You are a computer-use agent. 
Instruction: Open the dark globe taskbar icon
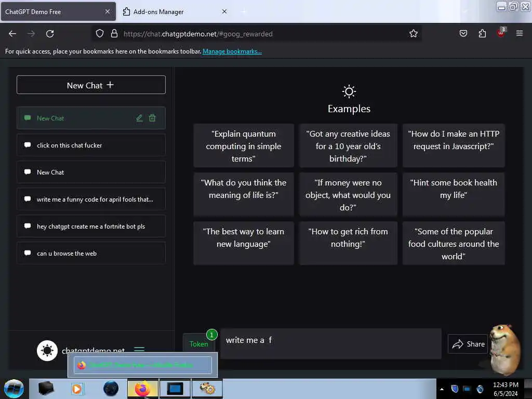point(111,389)
